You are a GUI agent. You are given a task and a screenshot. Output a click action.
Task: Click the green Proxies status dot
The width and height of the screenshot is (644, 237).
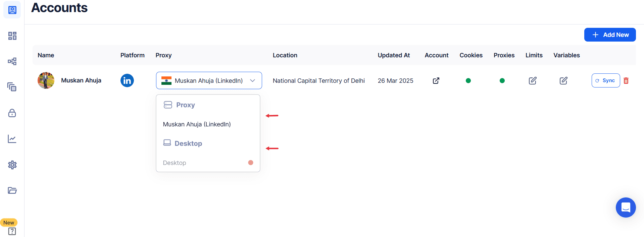click(502, 80)
